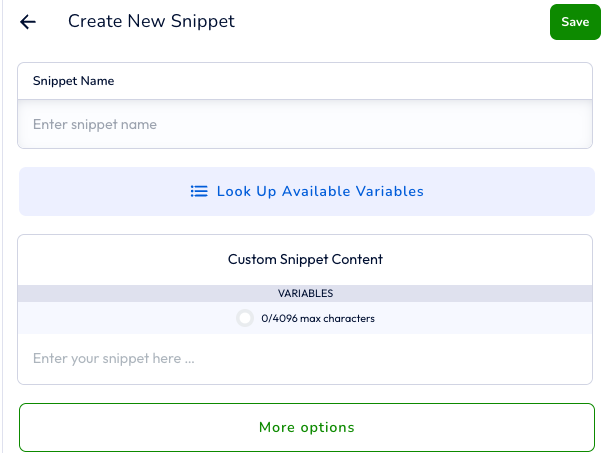615x453 pixels.
Task: Focus the Enter snippet name field
Action: coord(305,125)
